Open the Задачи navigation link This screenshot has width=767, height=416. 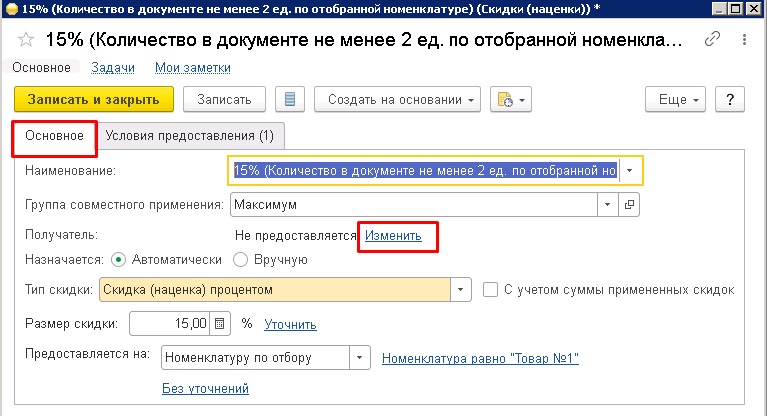(113, 68)
